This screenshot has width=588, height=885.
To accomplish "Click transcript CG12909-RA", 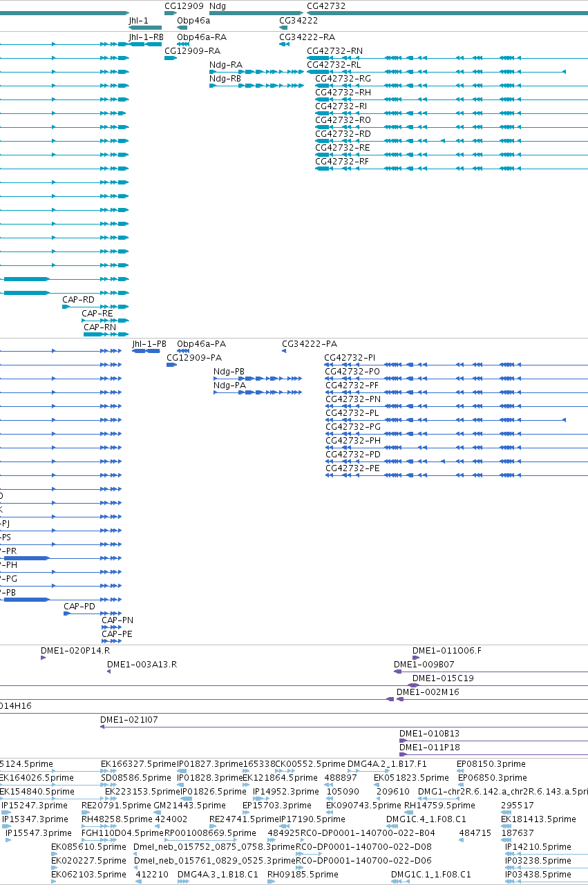I will click(x=193, y=51).
